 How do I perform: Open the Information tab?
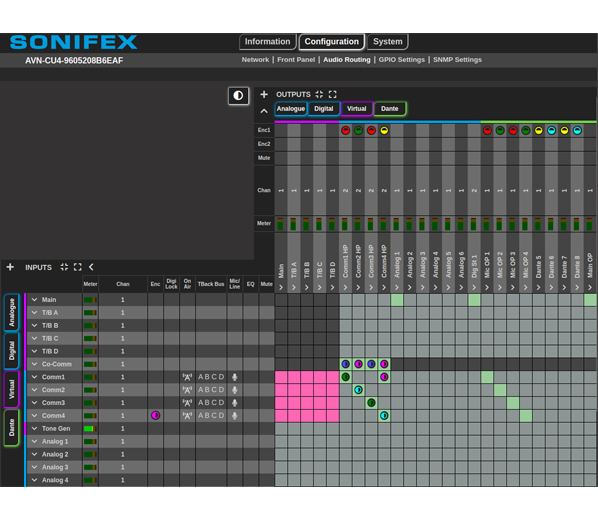[267, 42]
